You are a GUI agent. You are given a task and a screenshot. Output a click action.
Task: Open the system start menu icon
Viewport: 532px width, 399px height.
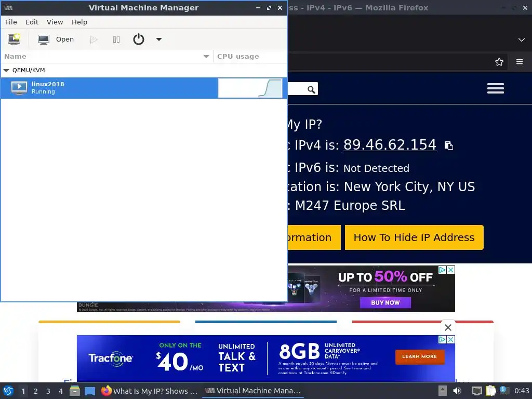(8, 391)
